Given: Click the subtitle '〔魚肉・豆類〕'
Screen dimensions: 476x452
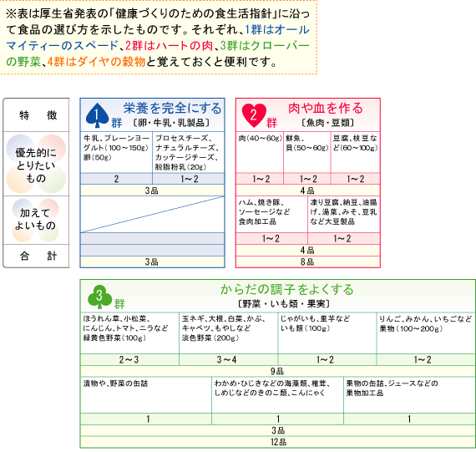Looking at the screenshot, I should pyautogui.click(x=328, y=123).
